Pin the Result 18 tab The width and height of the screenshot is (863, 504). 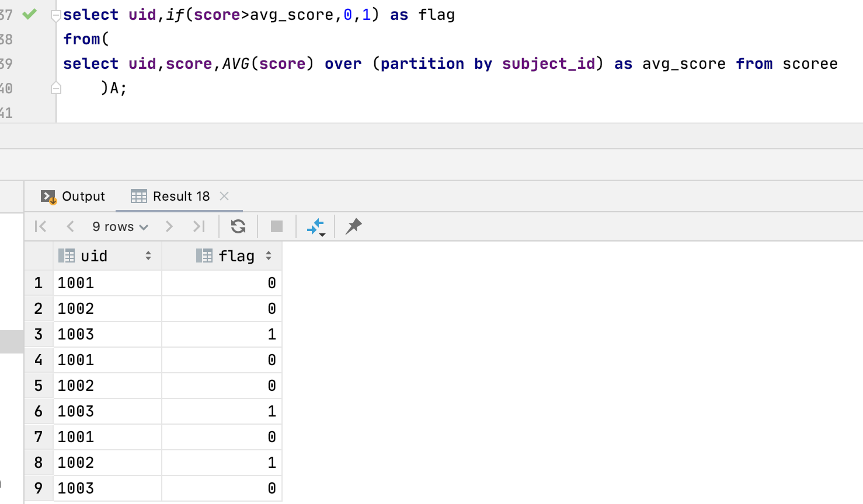353,226
